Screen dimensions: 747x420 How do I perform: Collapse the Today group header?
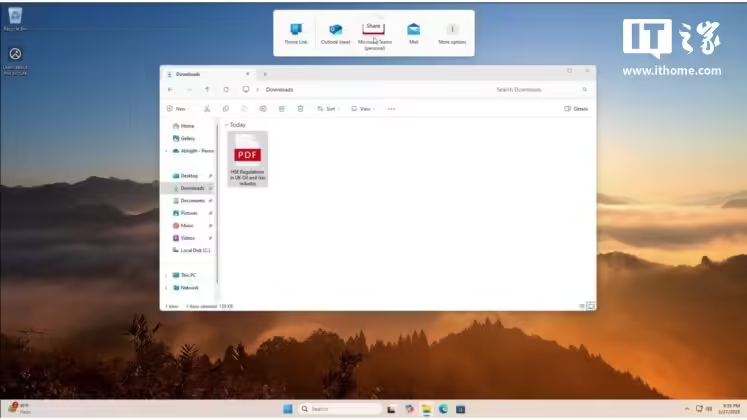tap(225, 125)
